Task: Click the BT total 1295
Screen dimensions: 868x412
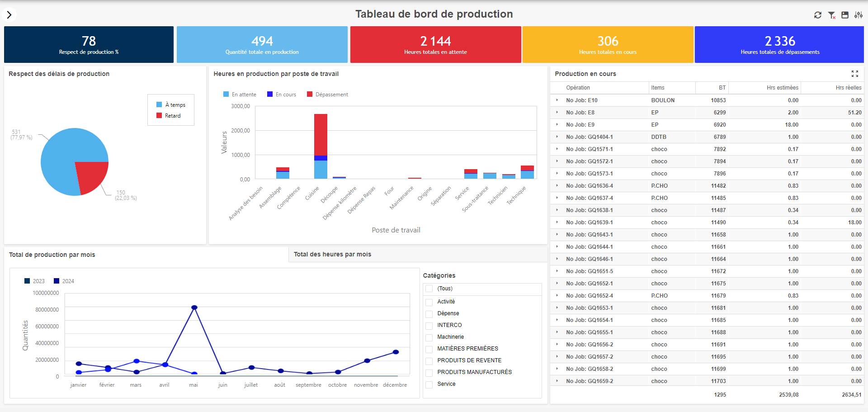Action: (x=720, y=395)
